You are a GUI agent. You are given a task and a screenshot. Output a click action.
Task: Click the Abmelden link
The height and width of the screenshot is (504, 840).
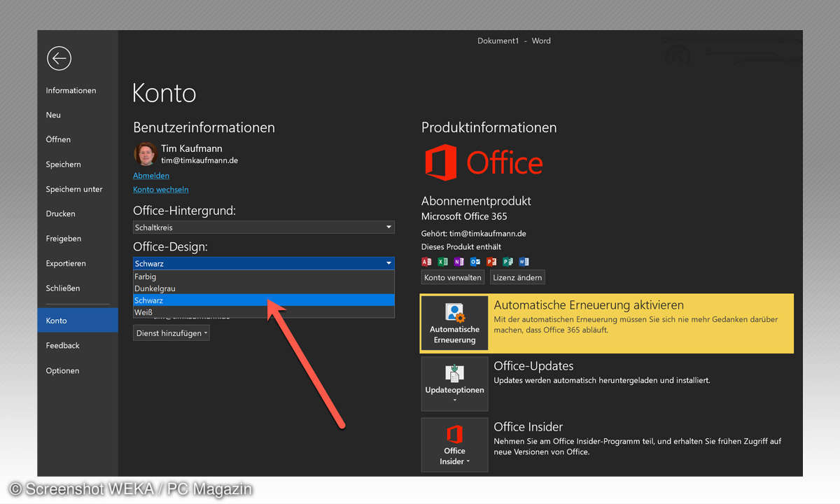click(151, 176)
